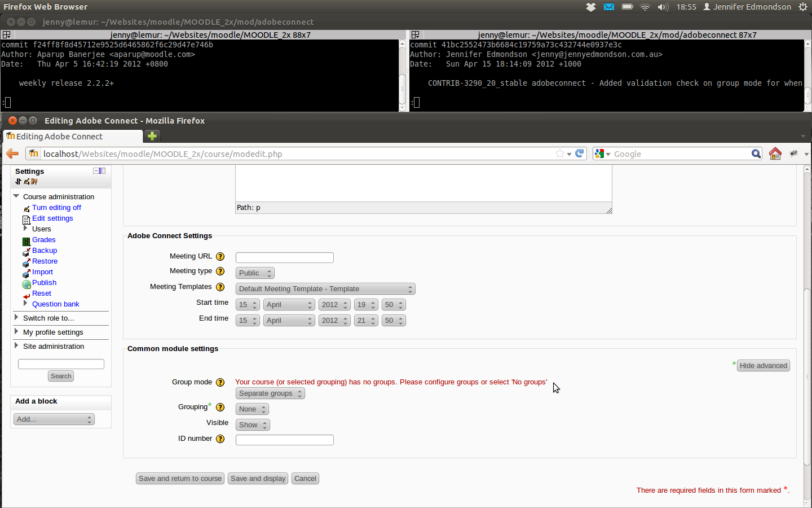This screenshot has width=812, height=508.
Task: Click the site identity Moodle favicon in URL bar
Action: [x=34, y=154]
